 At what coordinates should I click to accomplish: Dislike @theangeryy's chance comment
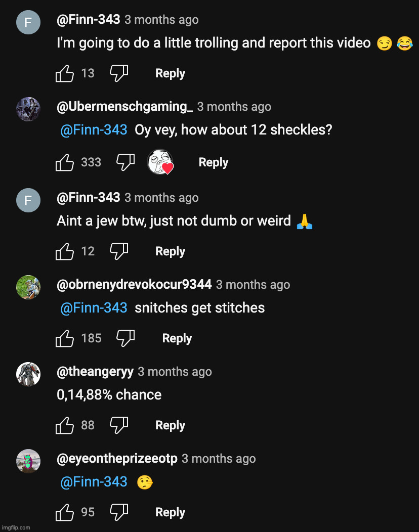click(119, 425)
